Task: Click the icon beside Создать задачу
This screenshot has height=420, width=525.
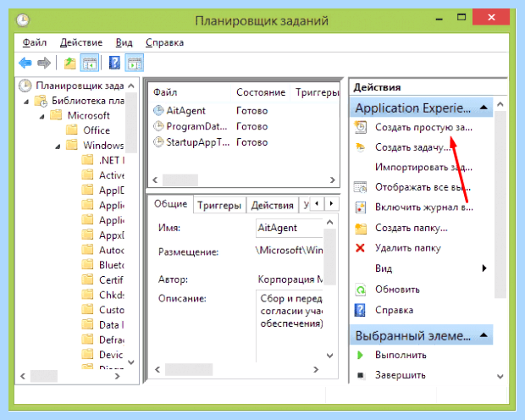Action: (x=360, y=147)
